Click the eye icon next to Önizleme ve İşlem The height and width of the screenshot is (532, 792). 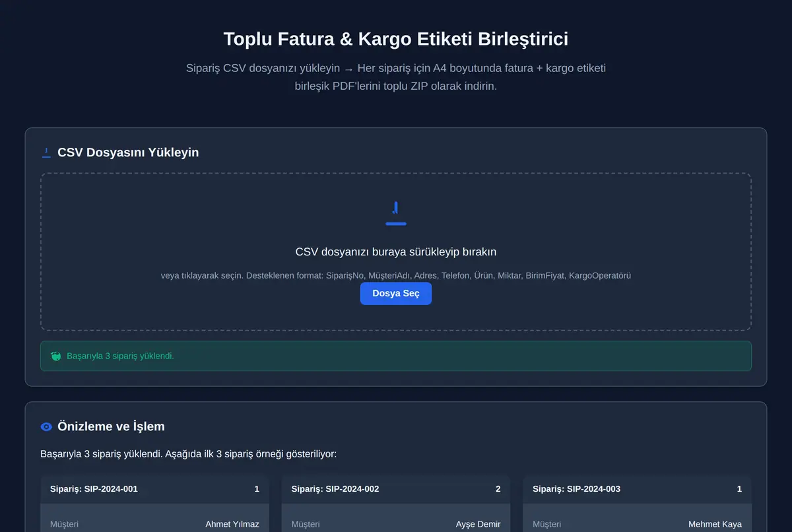[46, 426]
